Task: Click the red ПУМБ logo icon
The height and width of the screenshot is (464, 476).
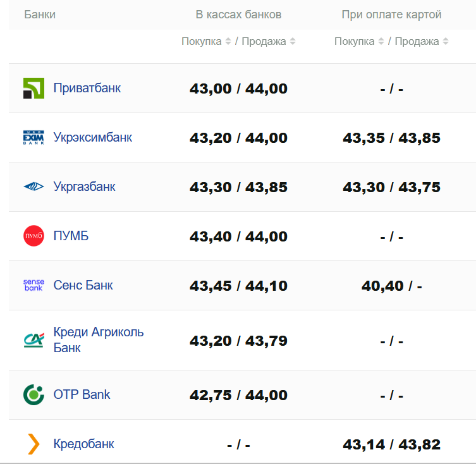Action: tap(34, 236)
